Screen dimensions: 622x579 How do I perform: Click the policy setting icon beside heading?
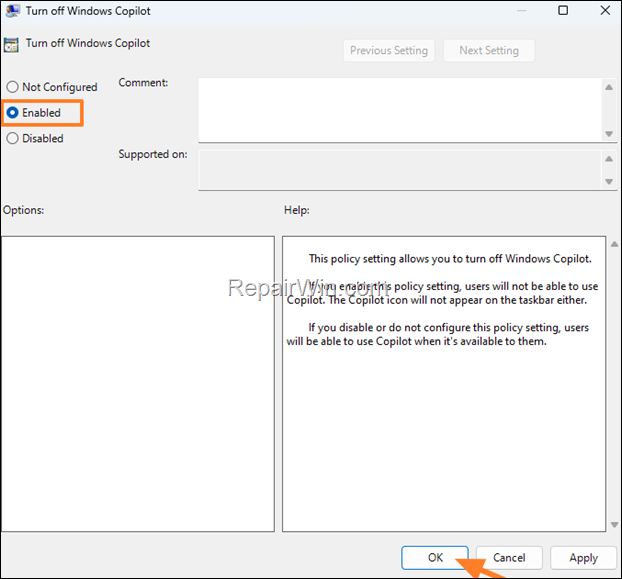point(11,44)
